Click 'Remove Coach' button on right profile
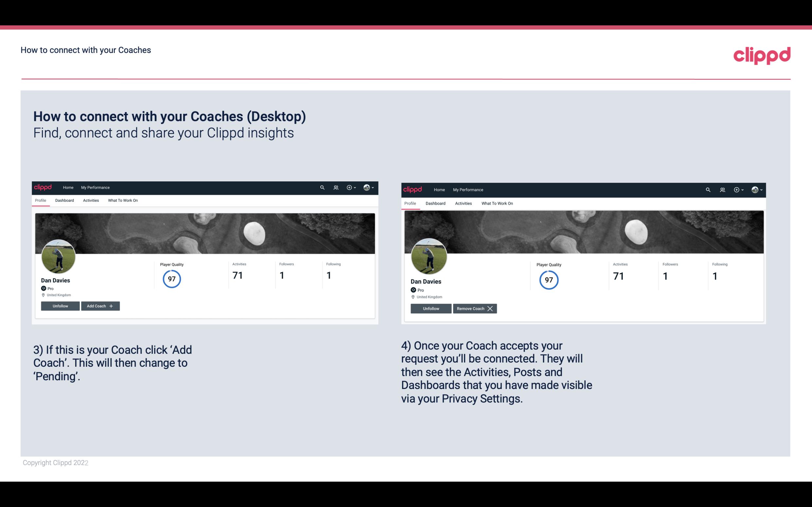 click(x=475, y=308)
